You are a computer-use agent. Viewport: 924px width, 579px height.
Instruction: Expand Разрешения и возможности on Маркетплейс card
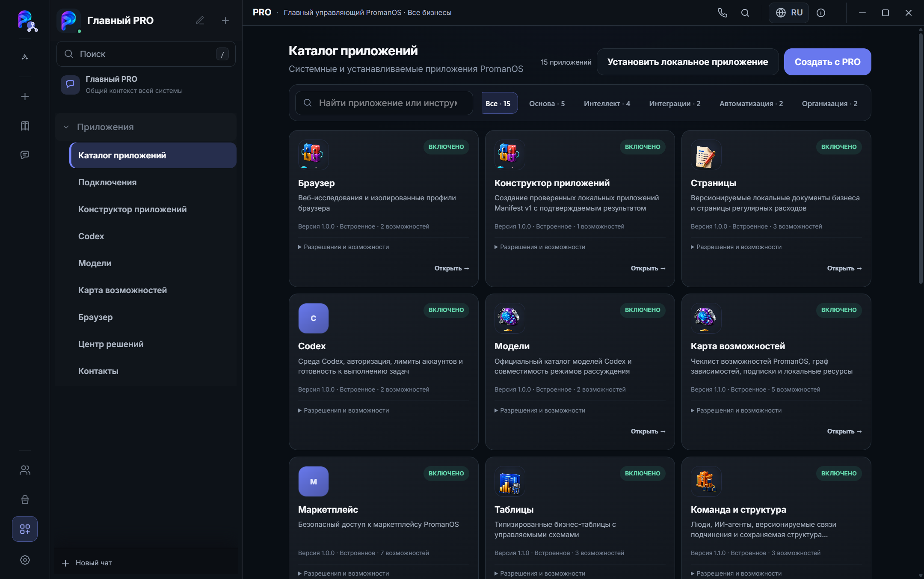click(x=344, y=573)
